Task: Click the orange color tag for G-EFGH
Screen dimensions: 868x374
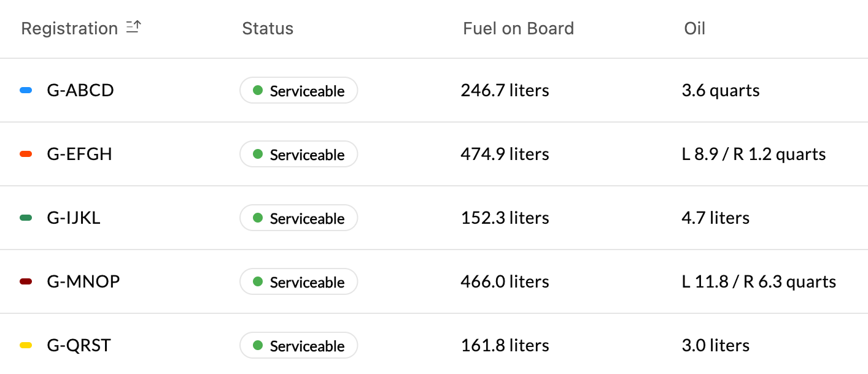Action: pyautogui.click(x=26, y=155)
